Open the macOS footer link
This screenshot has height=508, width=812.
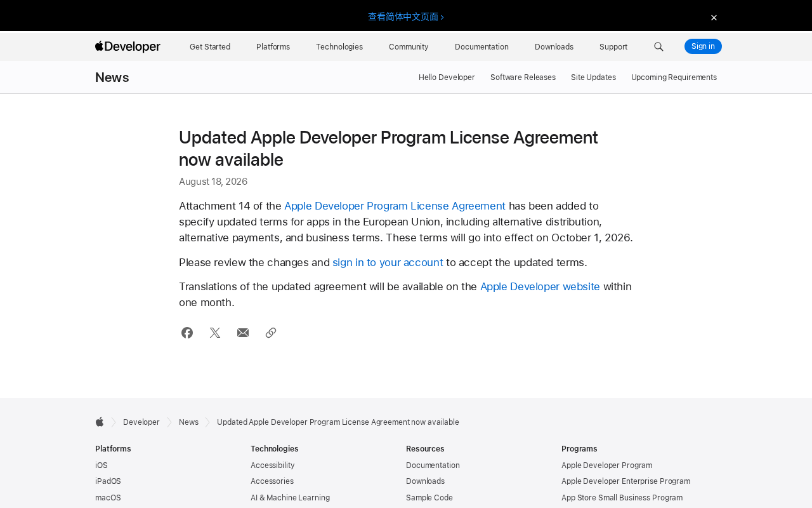108,498
